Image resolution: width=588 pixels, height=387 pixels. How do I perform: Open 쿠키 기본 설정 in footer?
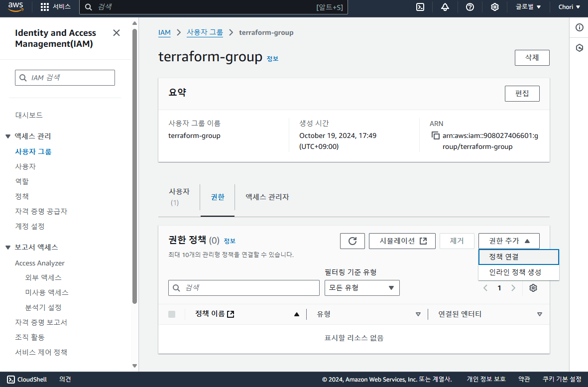coord(562,380)
